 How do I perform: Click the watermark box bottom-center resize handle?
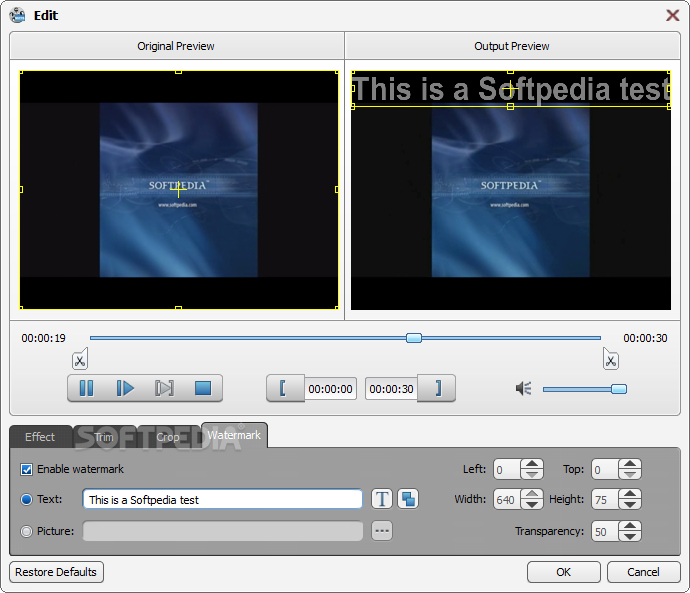click(x=510, y=106)
